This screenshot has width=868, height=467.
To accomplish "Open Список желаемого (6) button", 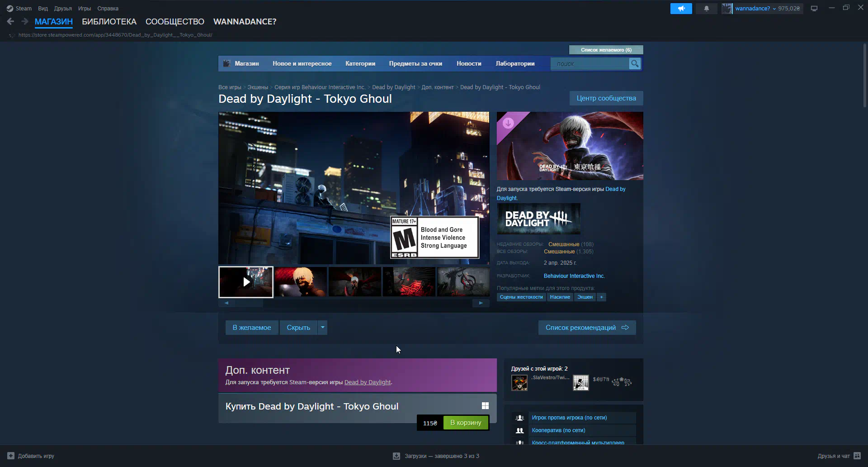I will pyautogui.click(x=606, y=50).
